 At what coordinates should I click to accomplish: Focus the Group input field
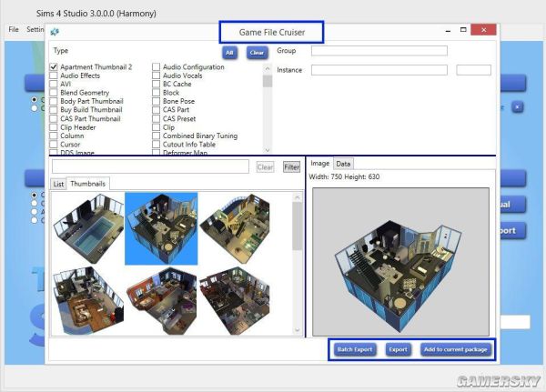(x=379, y=51)
